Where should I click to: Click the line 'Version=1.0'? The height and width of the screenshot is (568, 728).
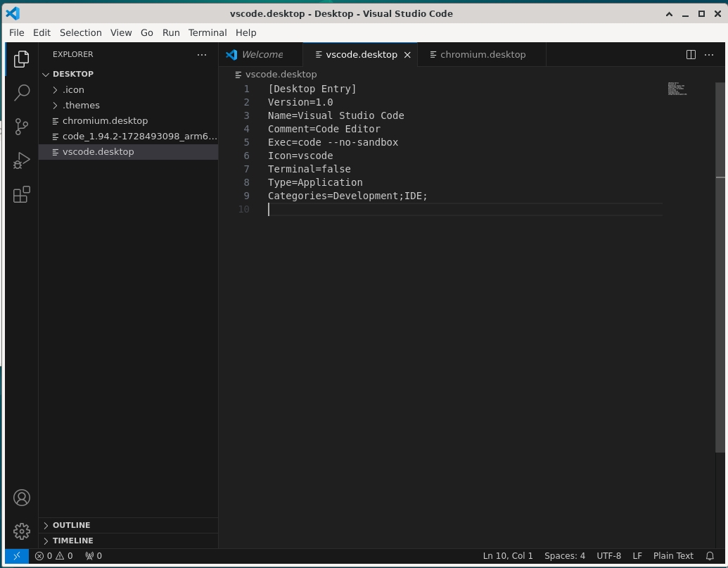click(x=300, y=102)
